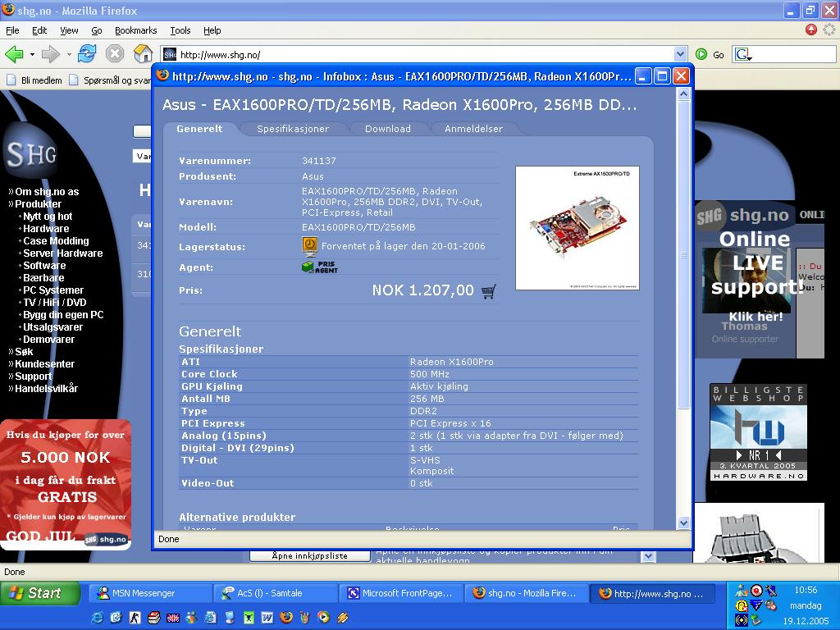Switch to the Download tab
The height and width of the screenshot is (630, 840).
pos(388,129)
